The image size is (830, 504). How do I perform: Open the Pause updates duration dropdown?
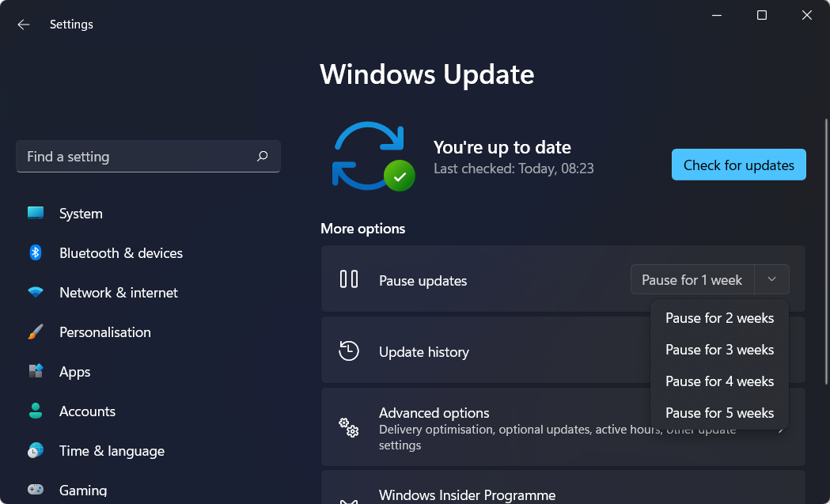771,279
